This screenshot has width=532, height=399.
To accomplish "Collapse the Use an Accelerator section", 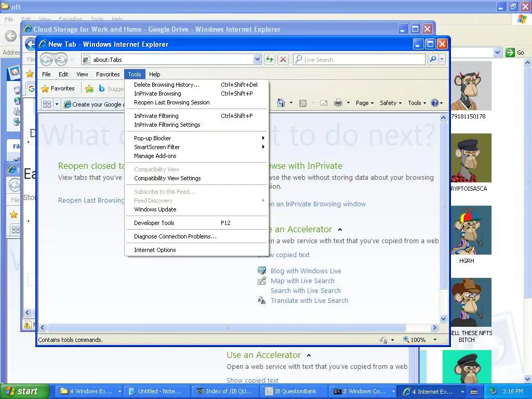I will [x=340, y=230].
